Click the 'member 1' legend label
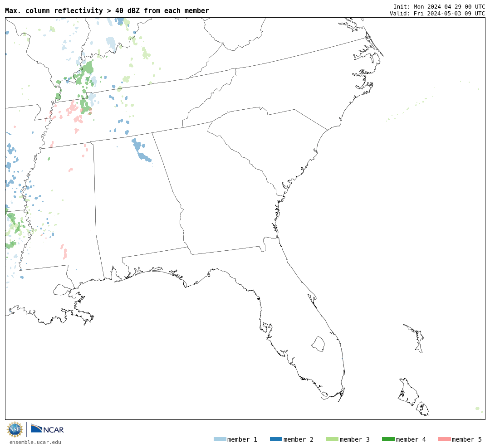490x448 pixels. (242, 439)
